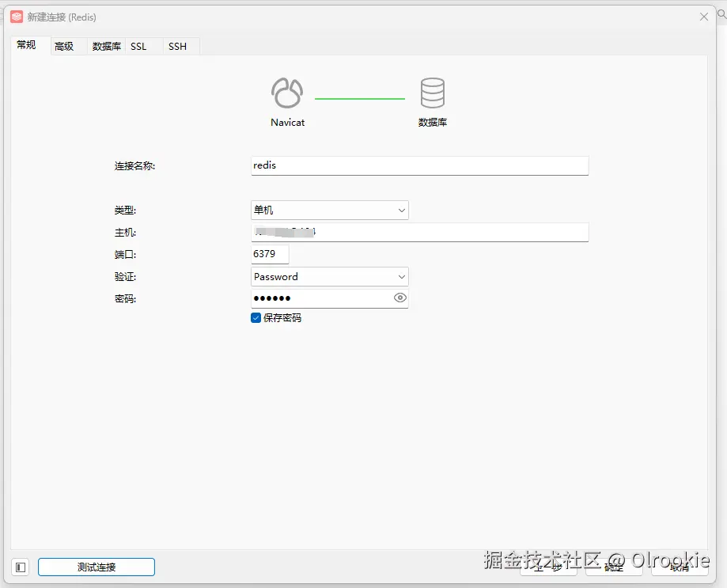
Task: Open the 验证 dropdown showing Password
Action: 330,277
